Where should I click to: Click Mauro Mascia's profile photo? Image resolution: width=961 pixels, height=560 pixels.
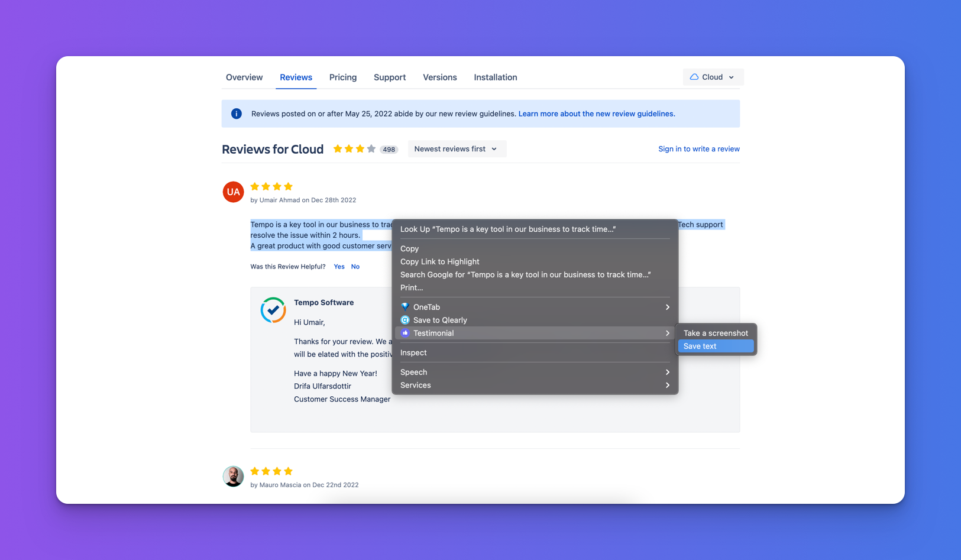233,476
